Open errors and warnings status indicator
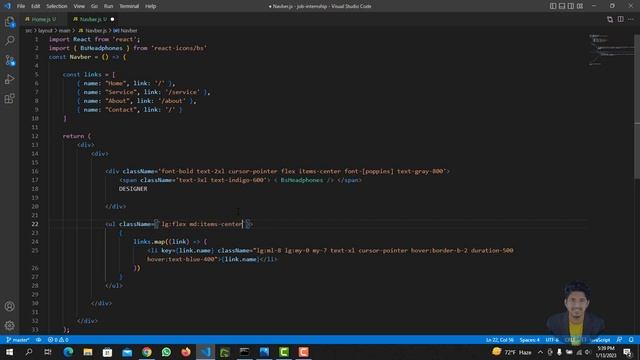 point(58,340)
